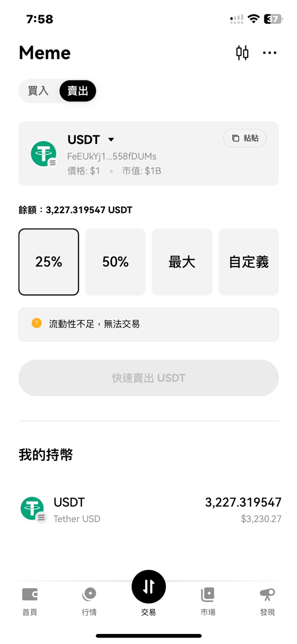Viewport: 297px width, 644px height.
Task: Click the 粘貼 paste button
Action: point(245,138)
